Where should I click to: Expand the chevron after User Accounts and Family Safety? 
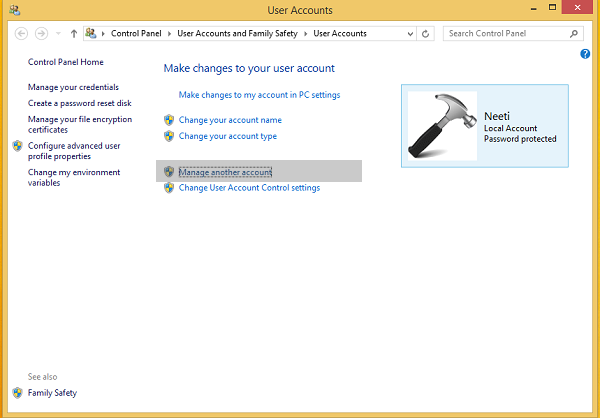tap(305, 33)
